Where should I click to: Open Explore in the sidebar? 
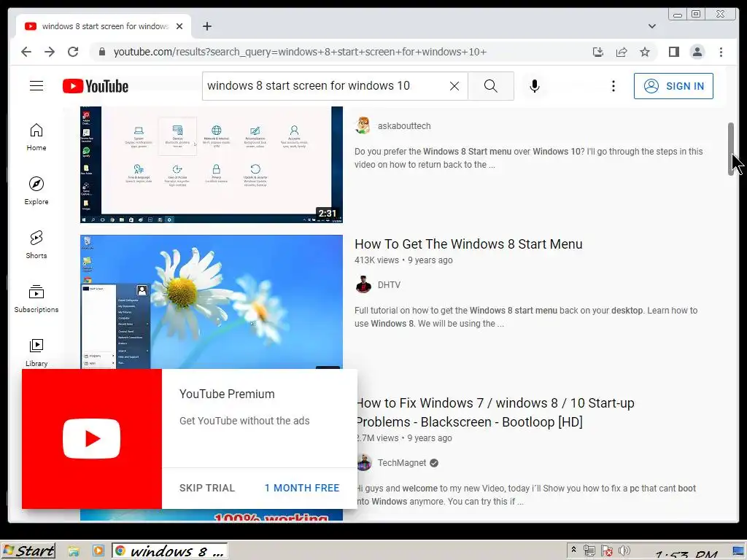(x=36, y=191)
